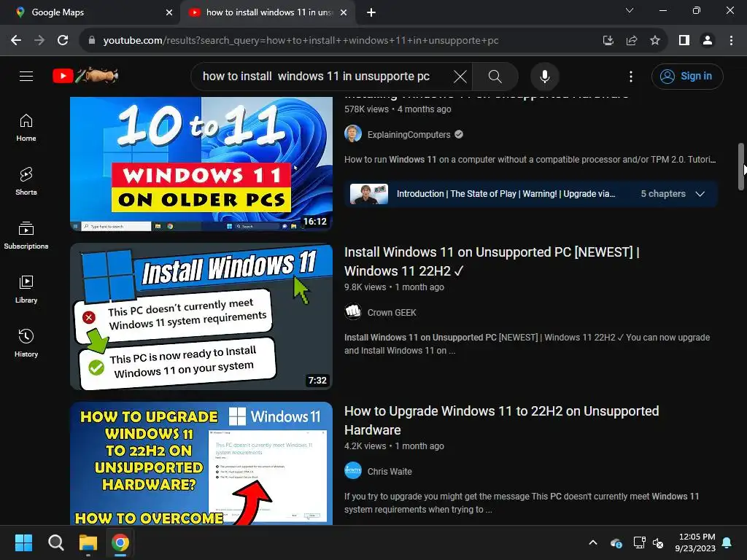Go back with the browser back arrow
The height and width of the screenshot is (560, 747).
tap(16, 41)
